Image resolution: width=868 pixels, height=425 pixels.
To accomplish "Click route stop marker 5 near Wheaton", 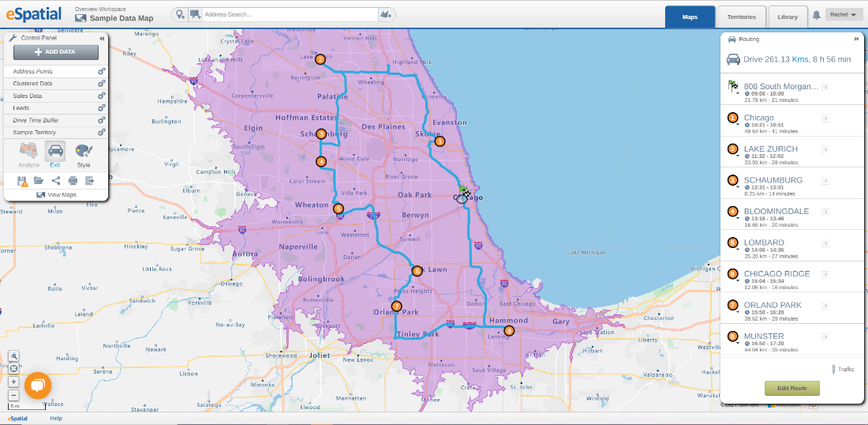I will [339, 209].
